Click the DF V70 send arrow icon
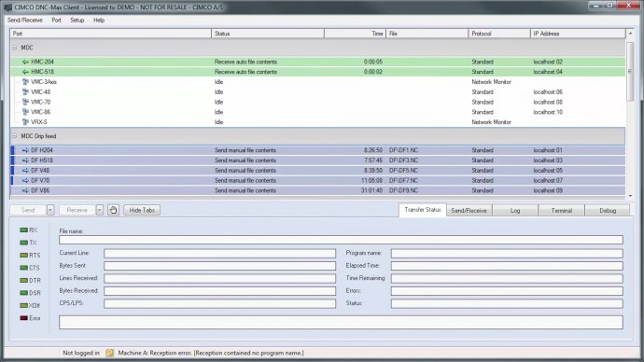The width and height of the screenshot is (644, 362). 25,181
